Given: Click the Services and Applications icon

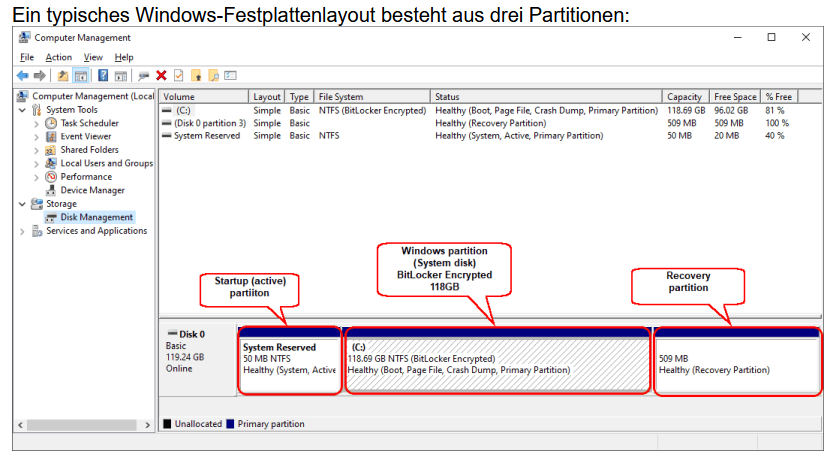Looking at the screenshot, I should 37,231.
